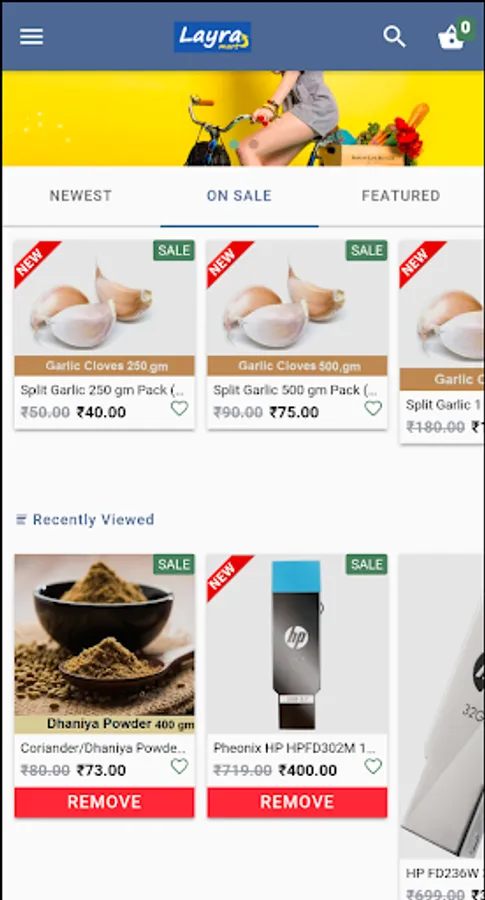Screen dimensions: 485x900
Task: Tap the Recently Viewed list icon
Action: pyautogui.click(x=21, y=520)
